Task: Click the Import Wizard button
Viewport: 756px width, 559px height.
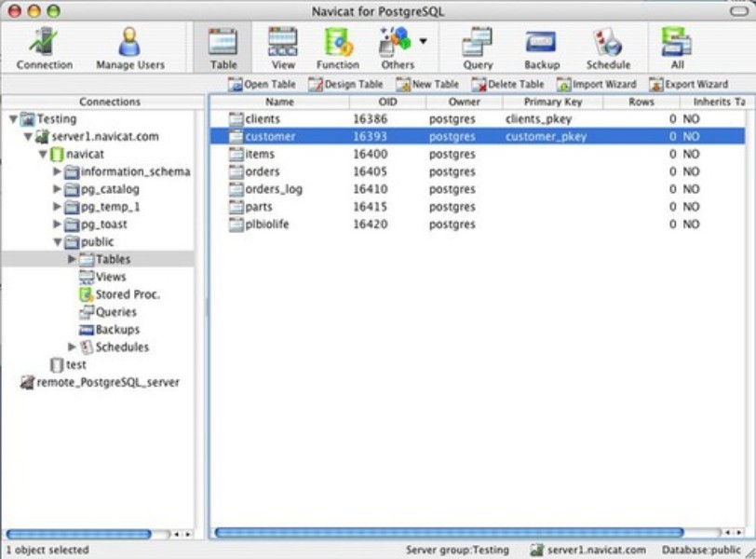Action: coord(596,84)
